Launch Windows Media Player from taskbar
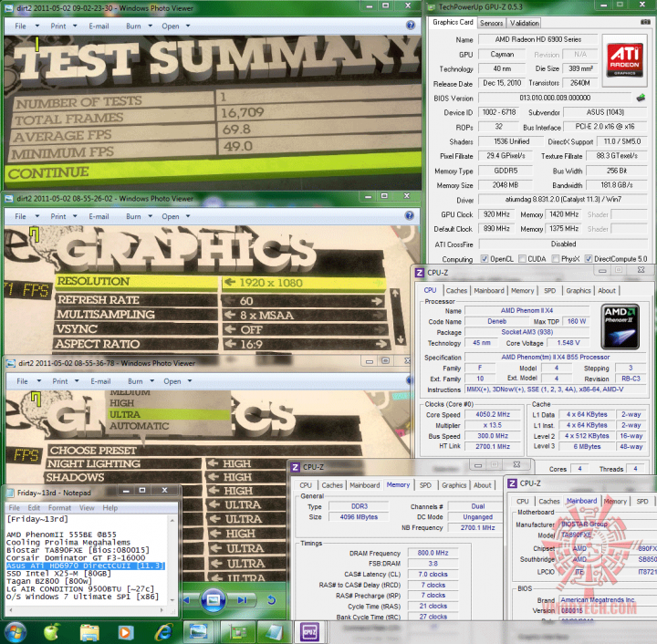The image size is (657, 644). 125,632
